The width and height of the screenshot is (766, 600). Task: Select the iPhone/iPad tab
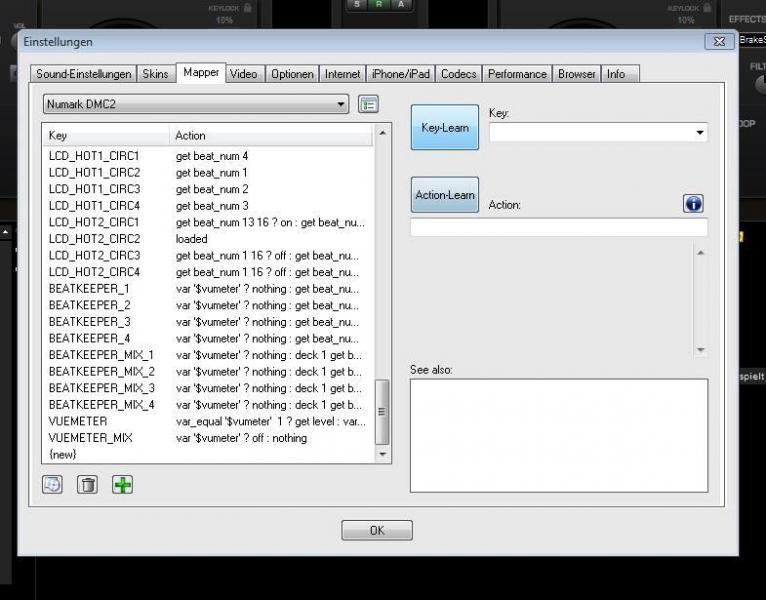tap(401, 74)
